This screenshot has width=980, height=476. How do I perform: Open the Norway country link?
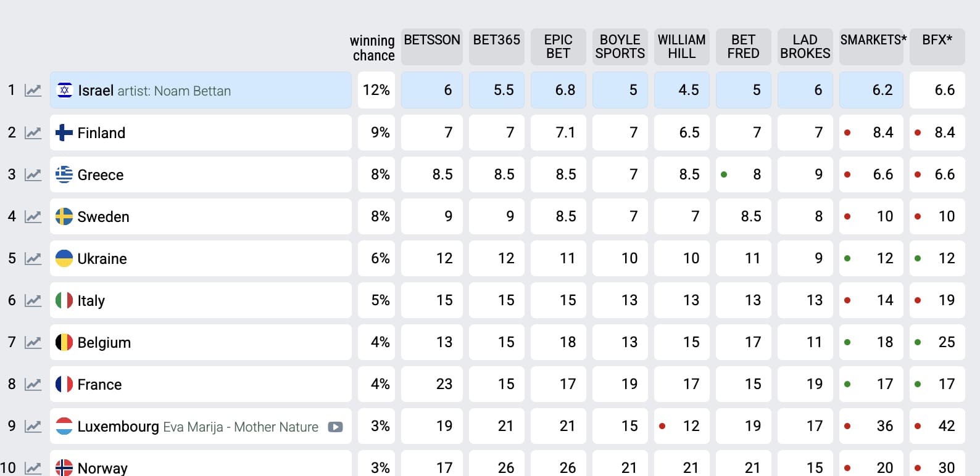102,468
